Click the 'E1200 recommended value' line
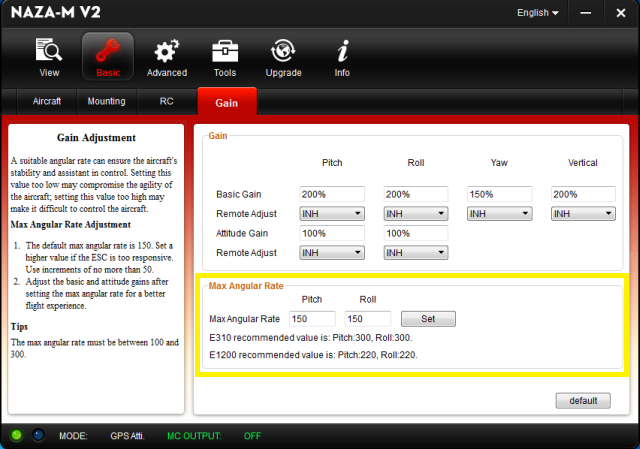The image size is (640, 449). coord(313,355)
